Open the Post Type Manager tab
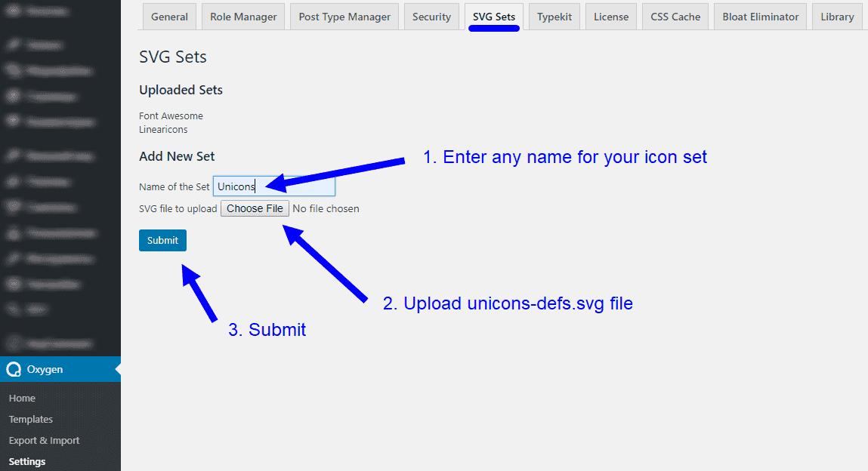This screenshot has width=868, height=471. (x=344, y=17)
